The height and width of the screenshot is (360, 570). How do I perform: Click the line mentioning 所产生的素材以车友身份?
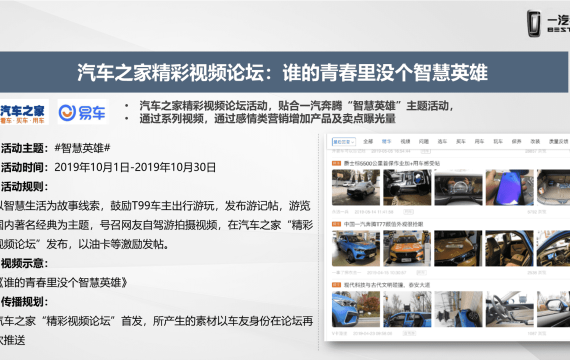[157, 321]
